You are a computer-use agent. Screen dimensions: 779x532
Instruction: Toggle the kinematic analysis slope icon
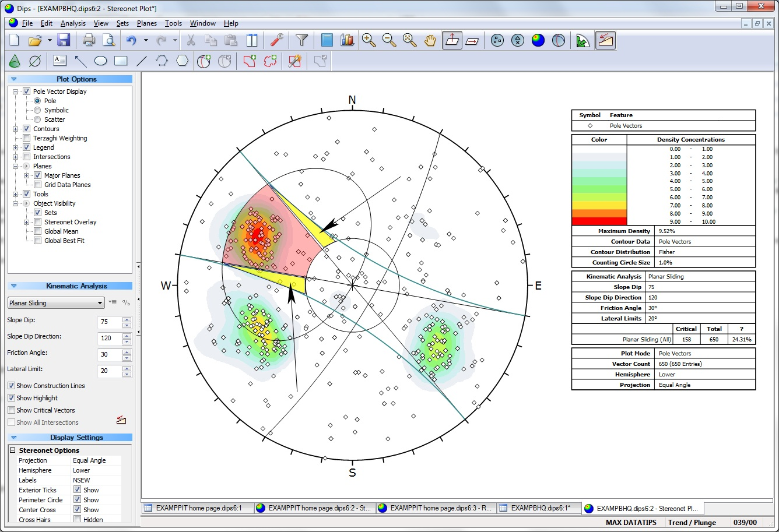[x=605, y=40]
